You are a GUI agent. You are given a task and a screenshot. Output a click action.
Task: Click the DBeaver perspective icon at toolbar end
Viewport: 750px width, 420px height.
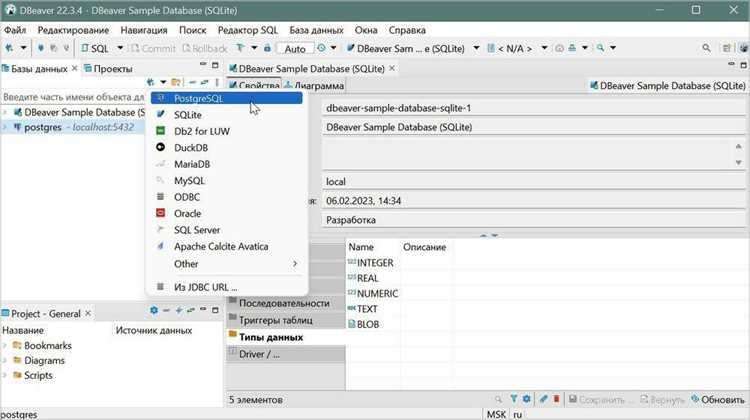click(744, 48)
